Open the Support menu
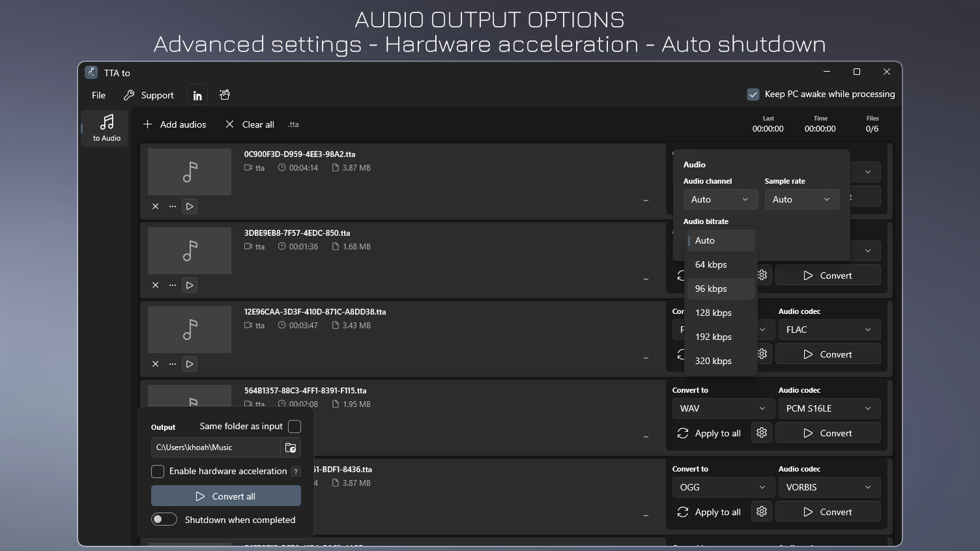The height and width of the screenshot is (551, 980). point(149,95)
